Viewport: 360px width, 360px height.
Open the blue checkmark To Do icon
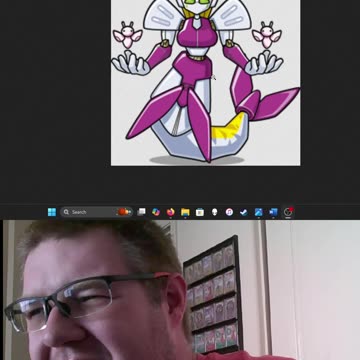point(244,212)
